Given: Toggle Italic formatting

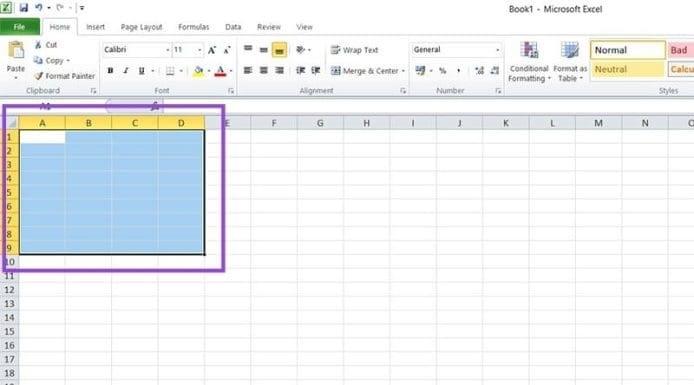Looking at the screenshot, I should pos(126,70).
